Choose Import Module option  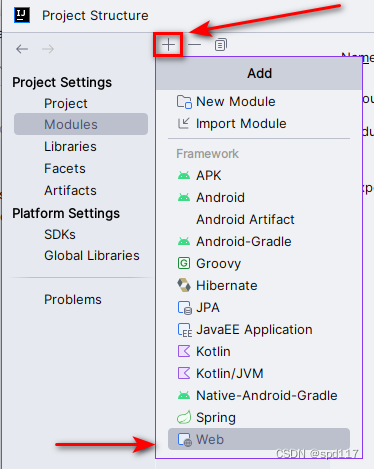click(259, 124)
